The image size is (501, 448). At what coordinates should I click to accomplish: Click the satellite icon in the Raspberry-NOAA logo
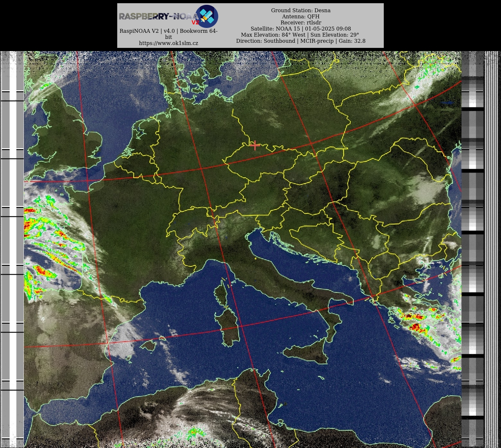(x=207, y=16)
